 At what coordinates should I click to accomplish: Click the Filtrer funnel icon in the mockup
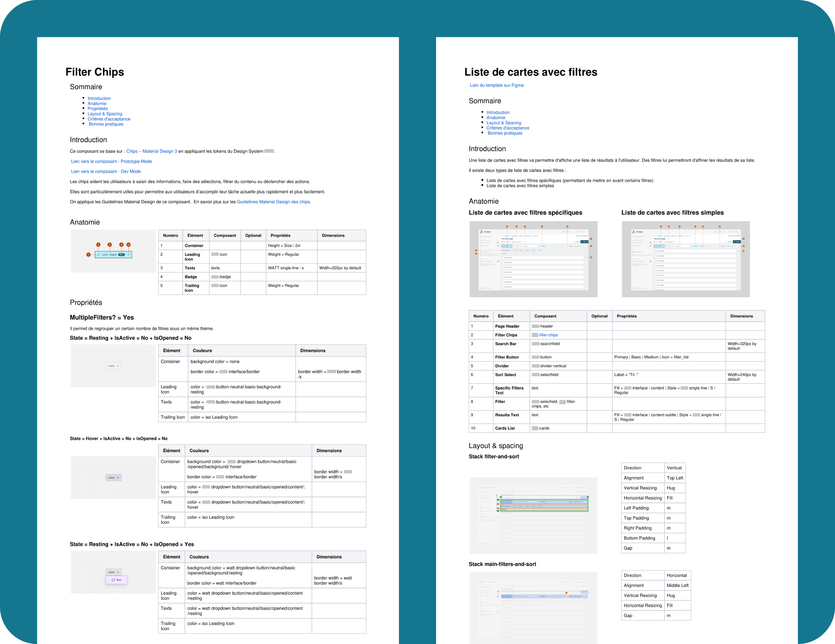coord(540,246)
